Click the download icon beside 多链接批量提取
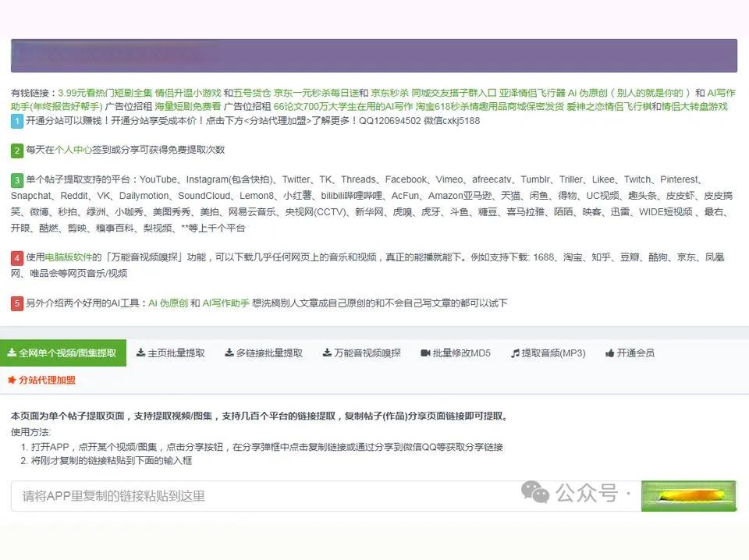 pyautogui.click(x=229, y=353)
